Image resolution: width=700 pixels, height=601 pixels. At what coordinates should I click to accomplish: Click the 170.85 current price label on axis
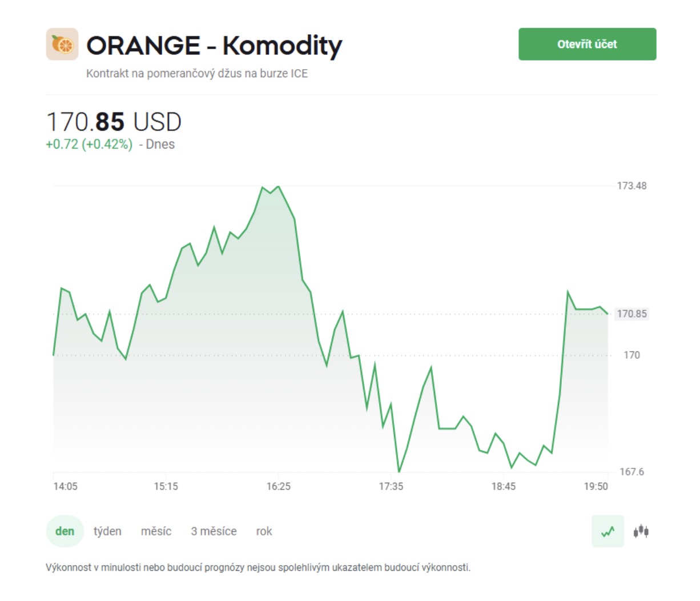coord(631,314)
